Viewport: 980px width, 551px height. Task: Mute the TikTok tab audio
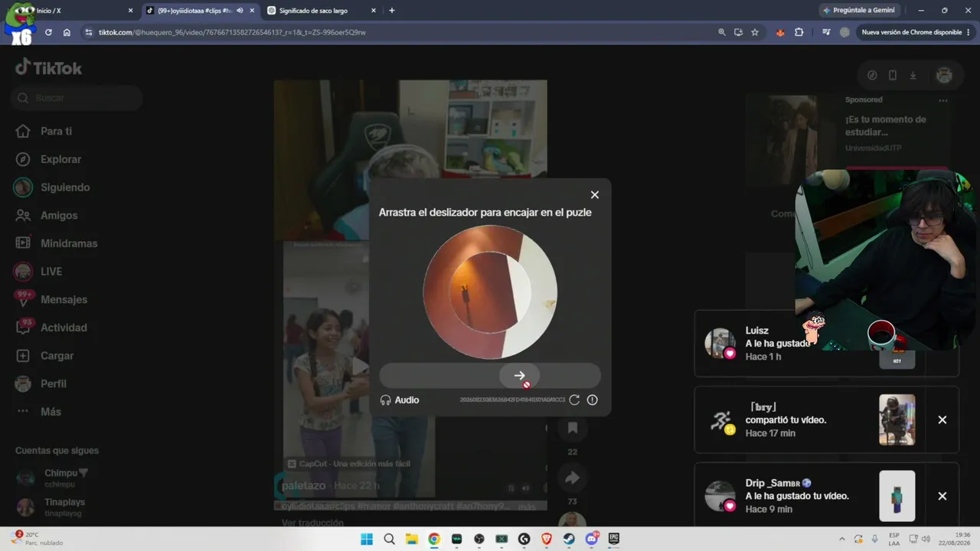pos(240,11)
